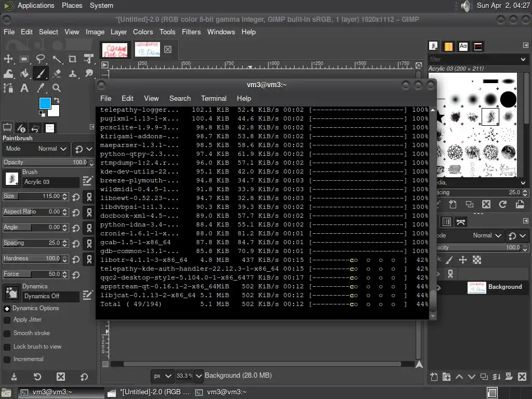Refresh brushes icon in Brushes panel

[503, 204]
